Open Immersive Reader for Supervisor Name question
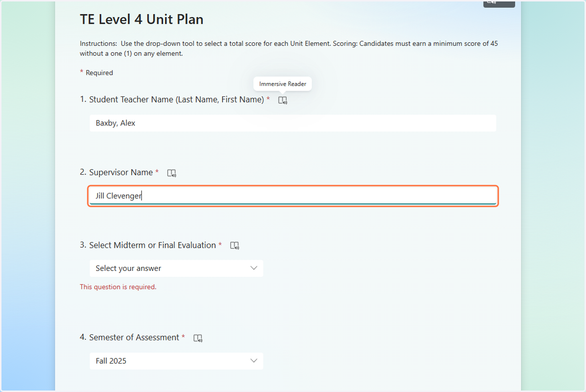The image size is (586, 392). tap(171, 173)
